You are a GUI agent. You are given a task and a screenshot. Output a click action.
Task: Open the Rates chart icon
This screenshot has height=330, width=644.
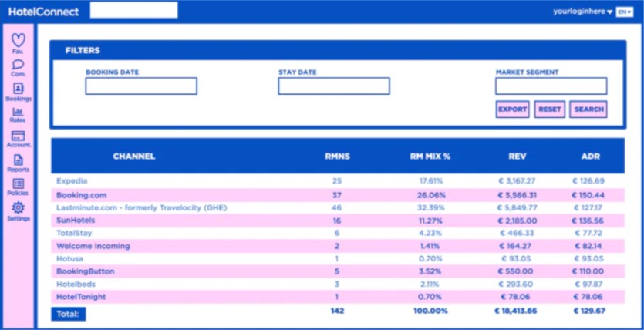pos(18,112)
